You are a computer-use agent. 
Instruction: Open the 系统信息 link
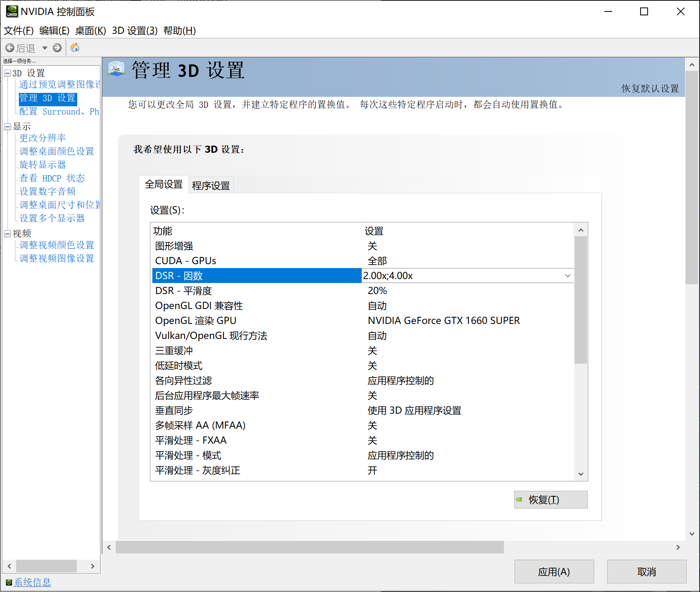tap(32, 583)
